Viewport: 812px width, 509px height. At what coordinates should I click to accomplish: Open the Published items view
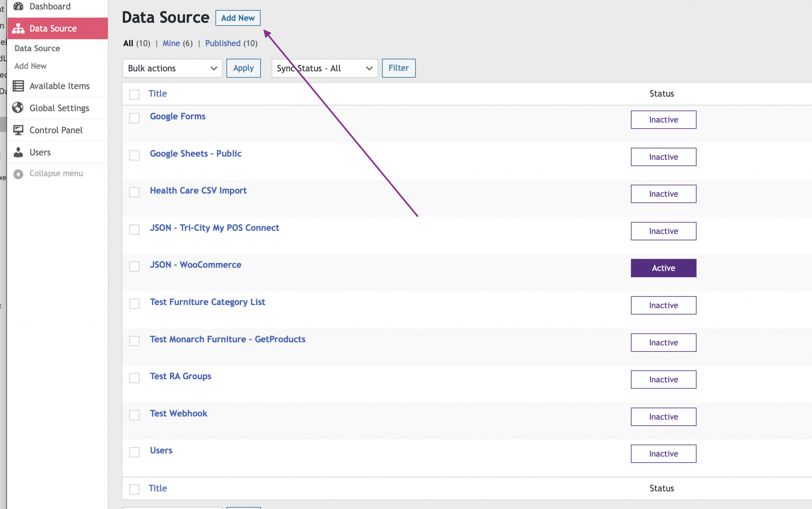tap(223, 43)
